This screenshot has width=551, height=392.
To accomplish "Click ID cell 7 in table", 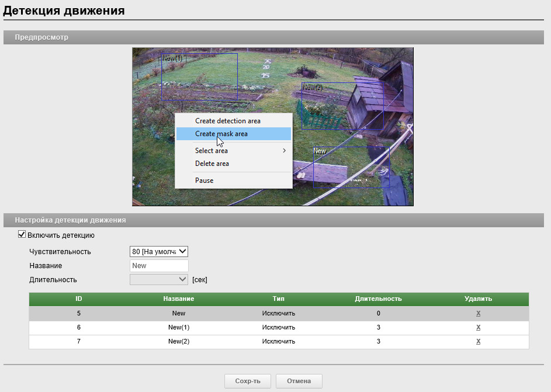I will click(x=79, y=341).
